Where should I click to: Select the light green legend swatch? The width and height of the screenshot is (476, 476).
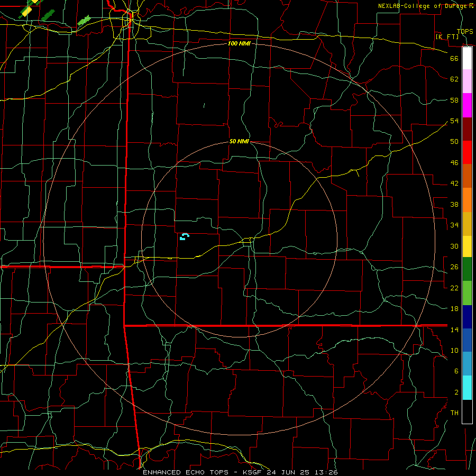(467, 293)
